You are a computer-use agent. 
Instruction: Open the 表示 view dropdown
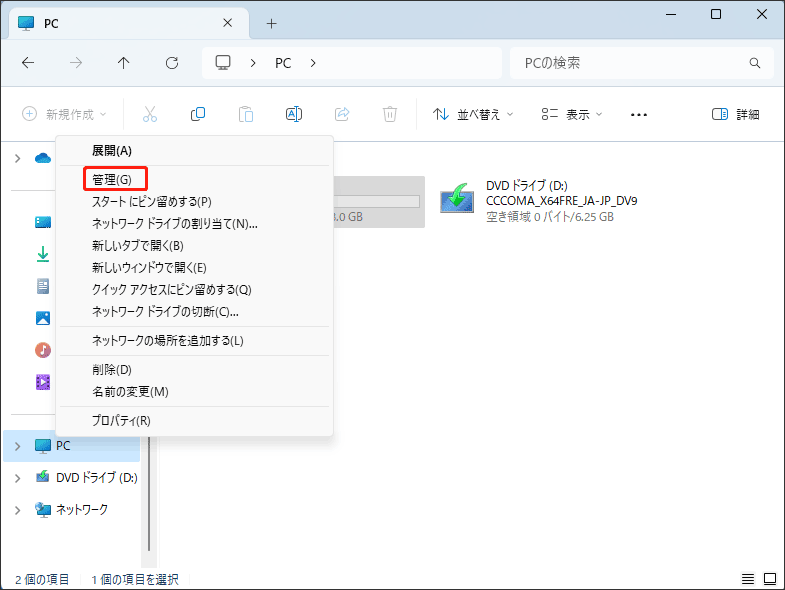tap(572, 115)
